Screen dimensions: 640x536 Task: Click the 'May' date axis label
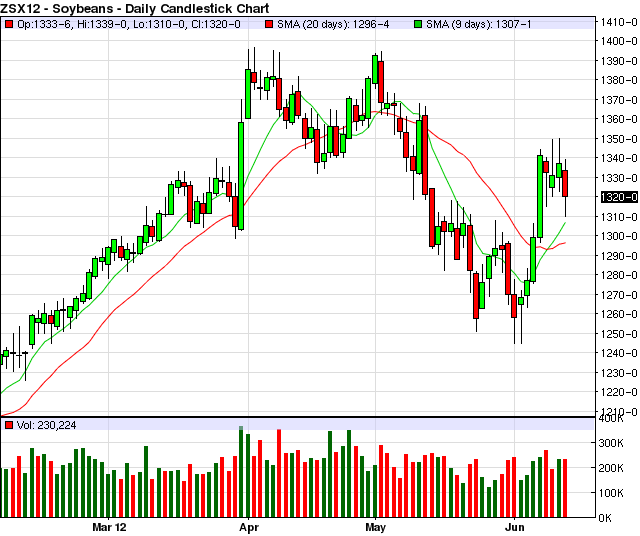376,527
